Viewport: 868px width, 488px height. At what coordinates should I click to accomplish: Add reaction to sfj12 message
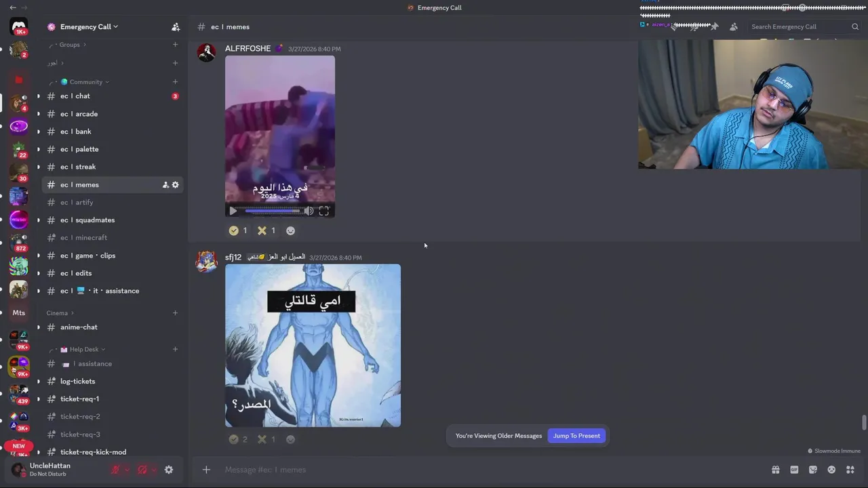(x=290, y=439)
